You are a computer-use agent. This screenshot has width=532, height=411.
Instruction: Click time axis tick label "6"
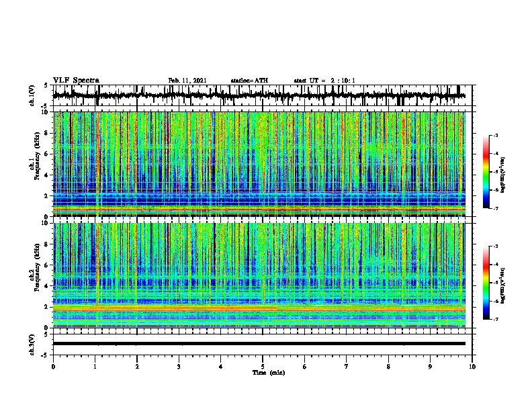point(305,367)
